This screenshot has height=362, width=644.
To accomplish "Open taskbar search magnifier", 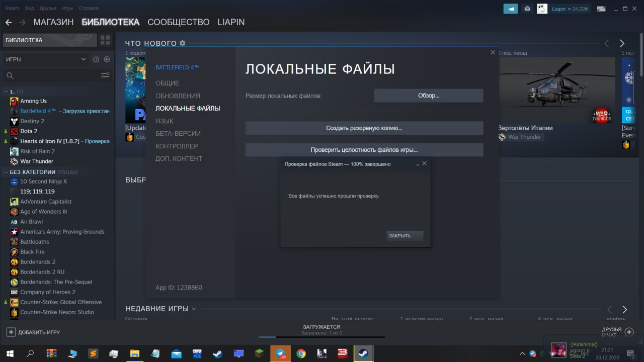I will click(x=30, y=353).
